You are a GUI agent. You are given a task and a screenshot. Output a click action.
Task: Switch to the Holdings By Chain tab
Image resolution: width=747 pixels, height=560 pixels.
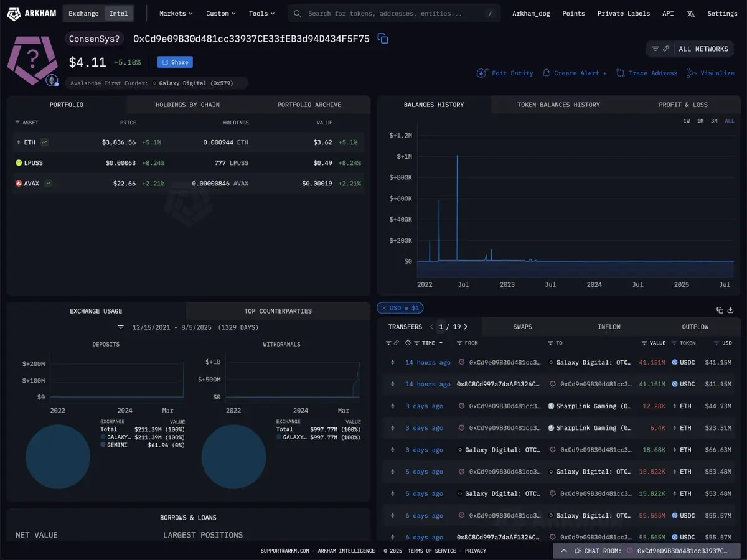pos(187,105)
